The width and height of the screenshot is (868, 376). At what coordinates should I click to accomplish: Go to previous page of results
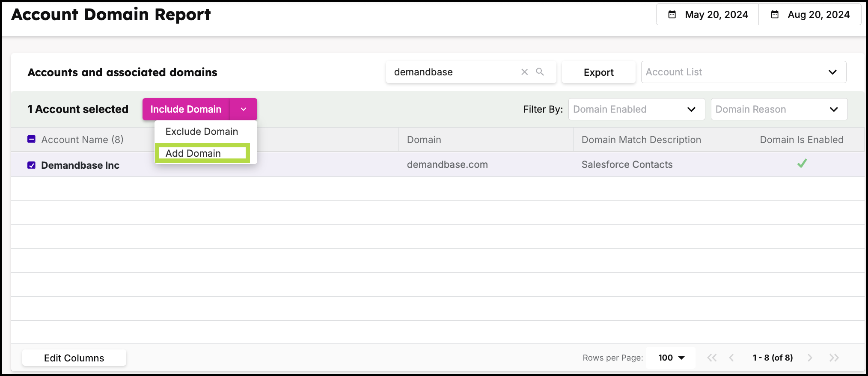click(731, 358)
